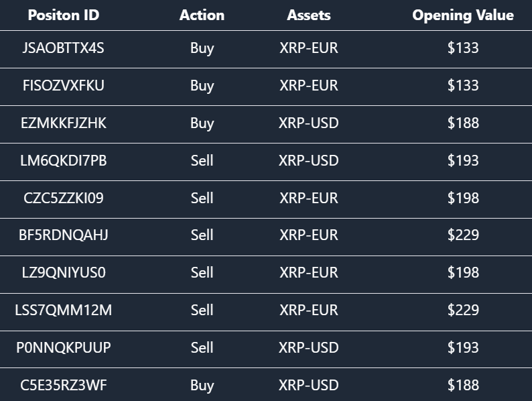Click the Assets column header

click(309, 15)
